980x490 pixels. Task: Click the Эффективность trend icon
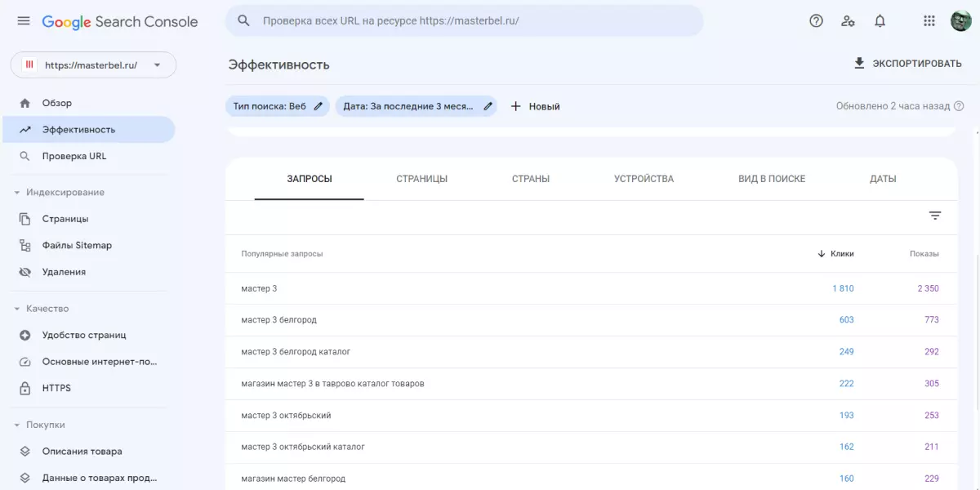(24, 130)
